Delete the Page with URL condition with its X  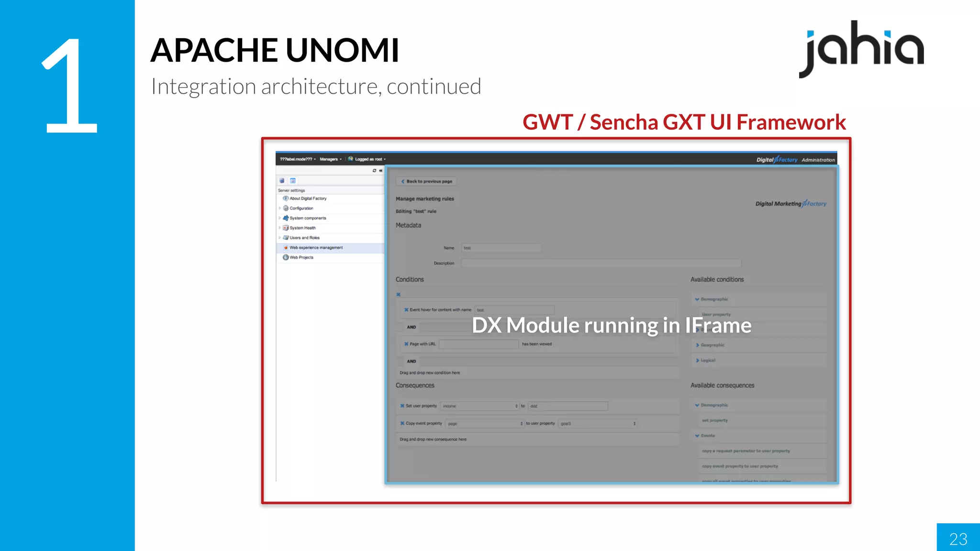coord(406,344)
